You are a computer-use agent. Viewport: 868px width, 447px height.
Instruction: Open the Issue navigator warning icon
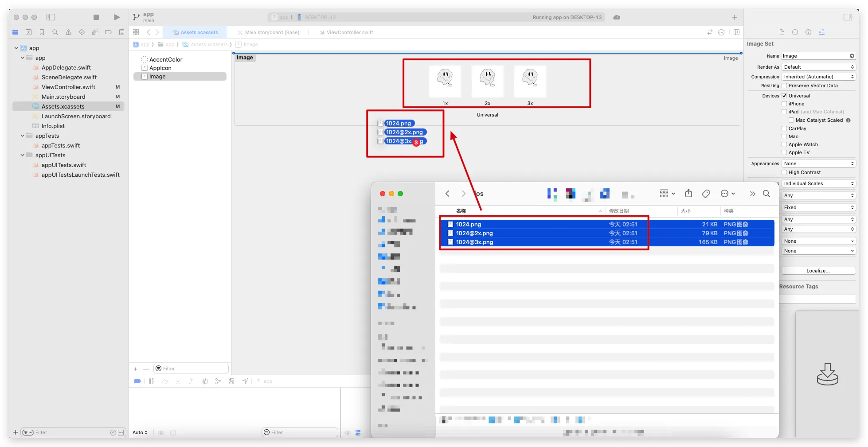(68, 32)
